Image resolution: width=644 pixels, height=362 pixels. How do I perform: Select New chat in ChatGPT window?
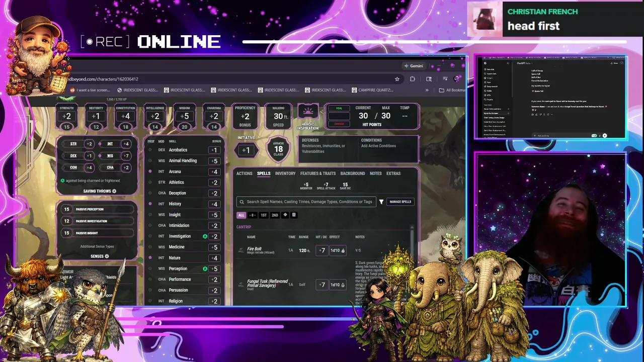pos(490,69)
